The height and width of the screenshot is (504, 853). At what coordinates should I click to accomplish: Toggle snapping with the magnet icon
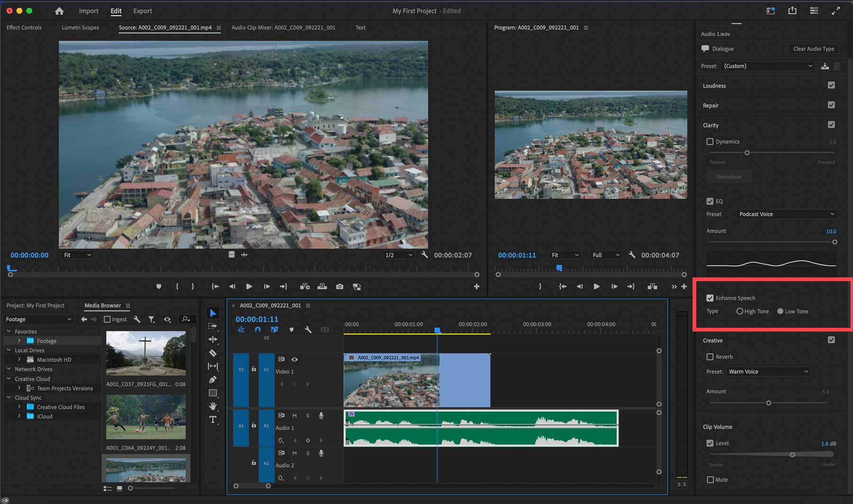coord(258,330)
